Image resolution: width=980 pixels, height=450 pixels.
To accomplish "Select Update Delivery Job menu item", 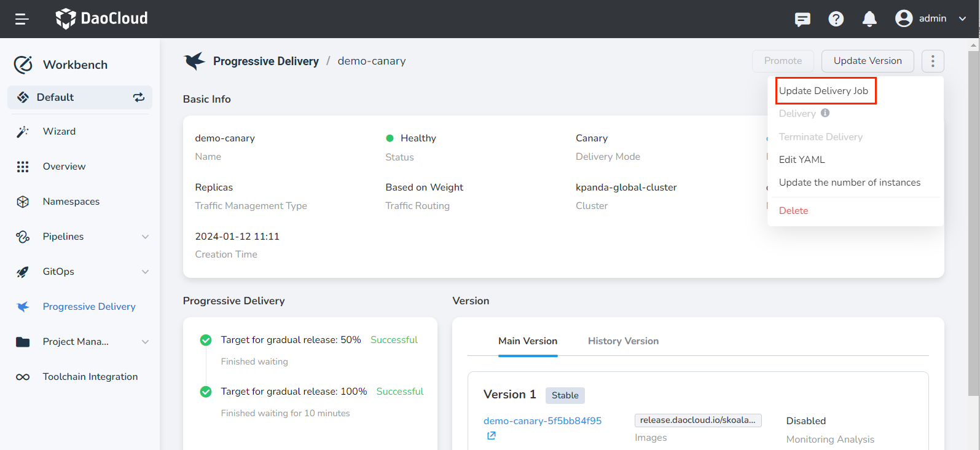I will point(823,91).
